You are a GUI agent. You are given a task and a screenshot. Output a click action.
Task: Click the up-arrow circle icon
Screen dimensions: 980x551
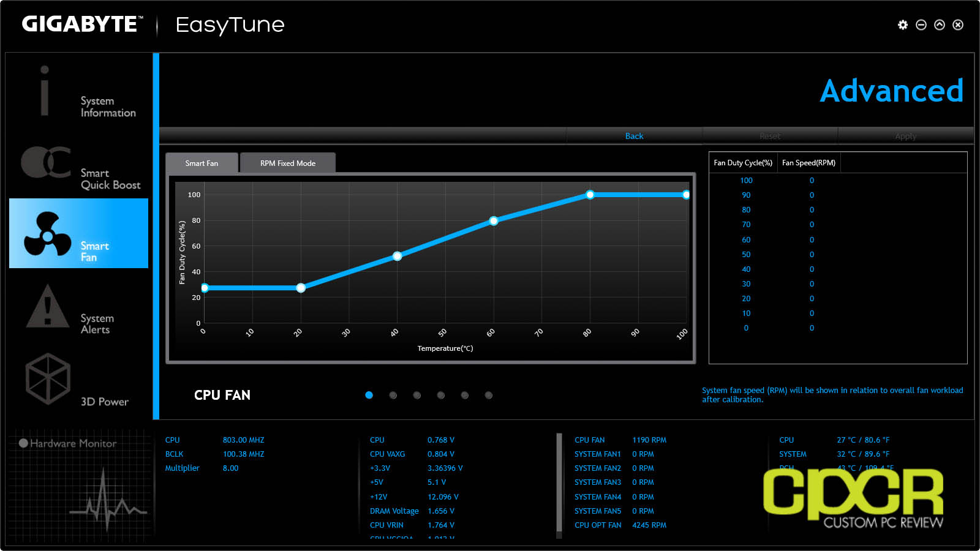click(940, 24)
